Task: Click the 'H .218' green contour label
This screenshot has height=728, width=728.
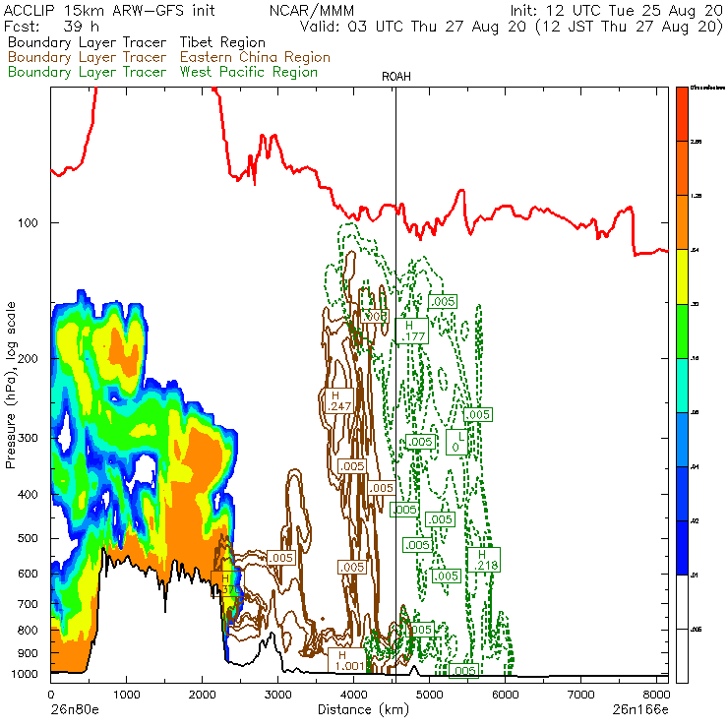Action: click(x=484, y=560)
